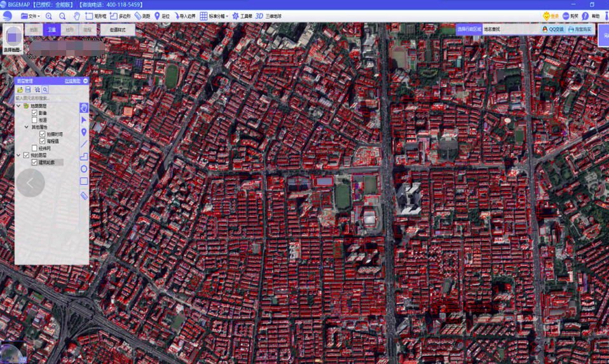Click the 登录 login button

(x=551, y=16)
